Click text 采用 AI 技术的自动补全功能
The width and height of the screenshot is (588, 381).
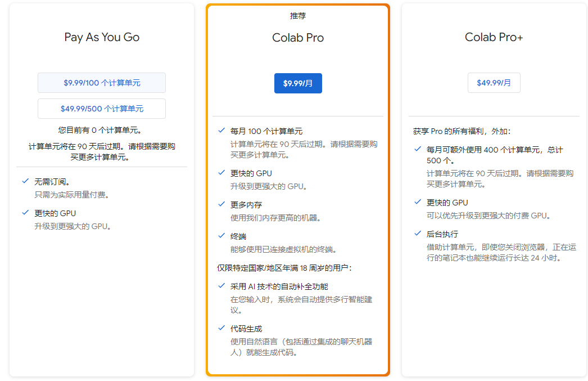[279, 287]
